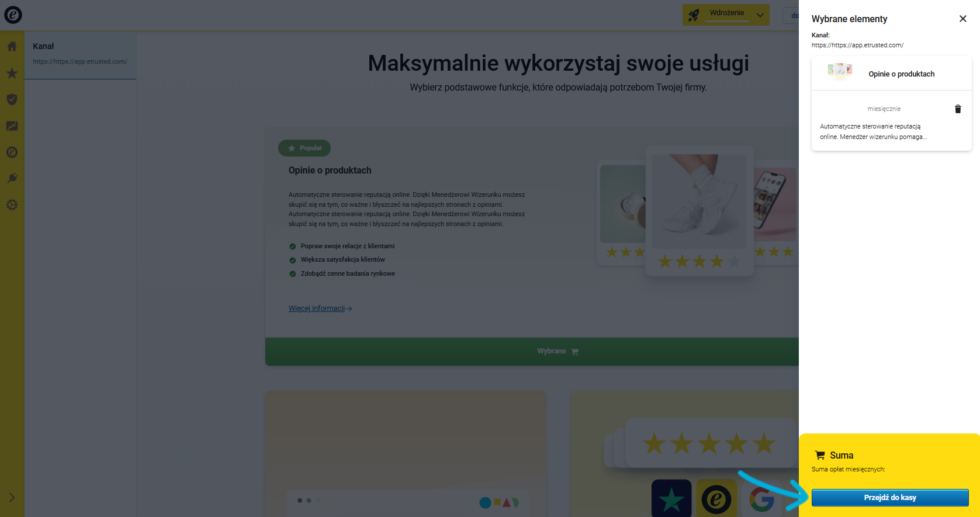Image resolution: width=980 pixels, height=517 pixels.
Task: Click the channel URL in Wybrane elementy panel
Action: click(x=857, y=45)
